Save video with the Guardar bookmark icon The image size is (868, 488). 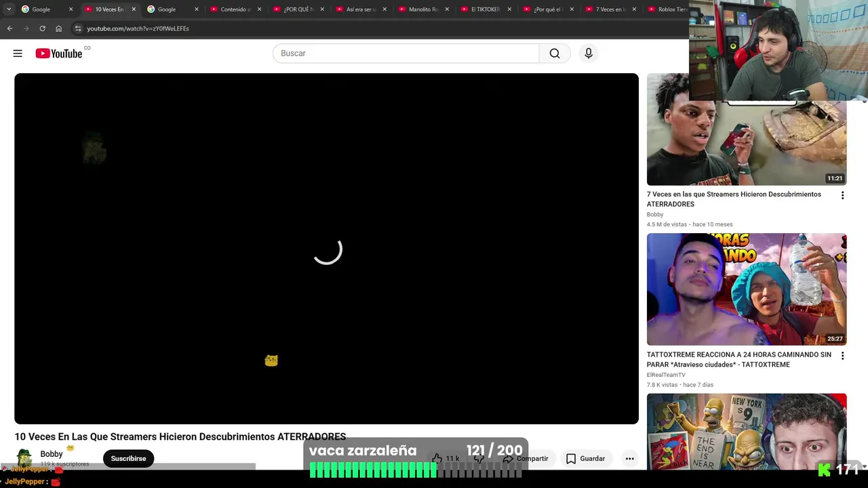pos(571,459)
